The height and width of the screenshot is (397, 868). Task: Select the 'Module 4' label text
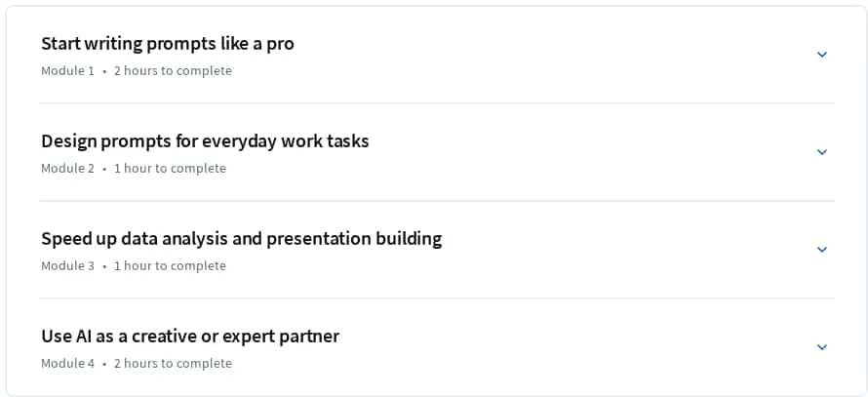(67, 363)
